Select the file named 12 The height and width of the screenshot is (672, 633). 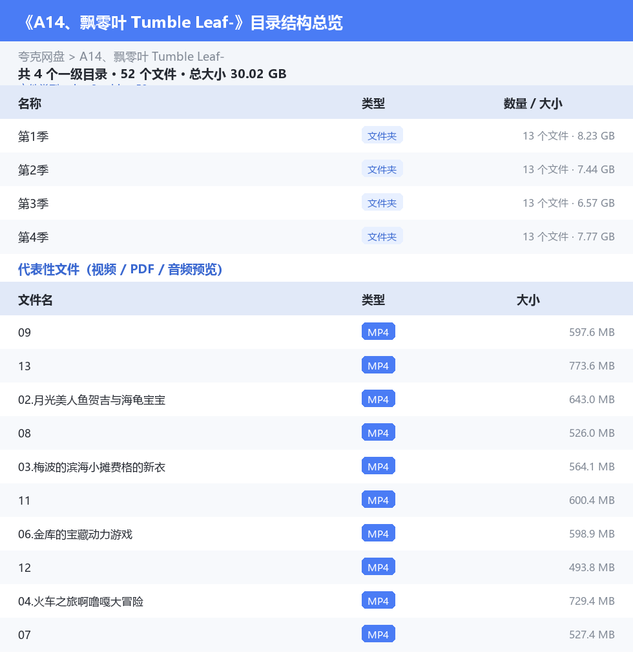(x=25, y=568)
